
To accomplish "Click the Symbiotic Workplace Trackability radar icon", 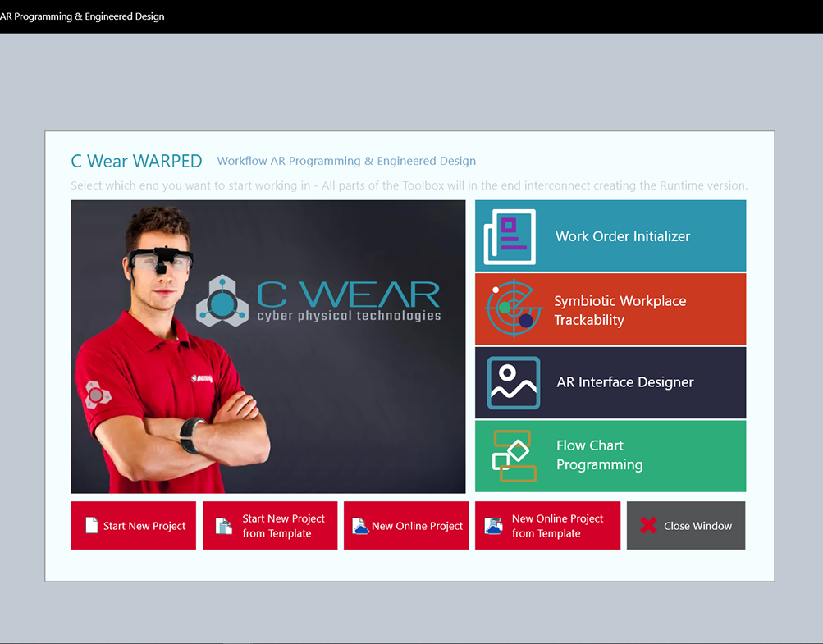I will tap(514, 308).
